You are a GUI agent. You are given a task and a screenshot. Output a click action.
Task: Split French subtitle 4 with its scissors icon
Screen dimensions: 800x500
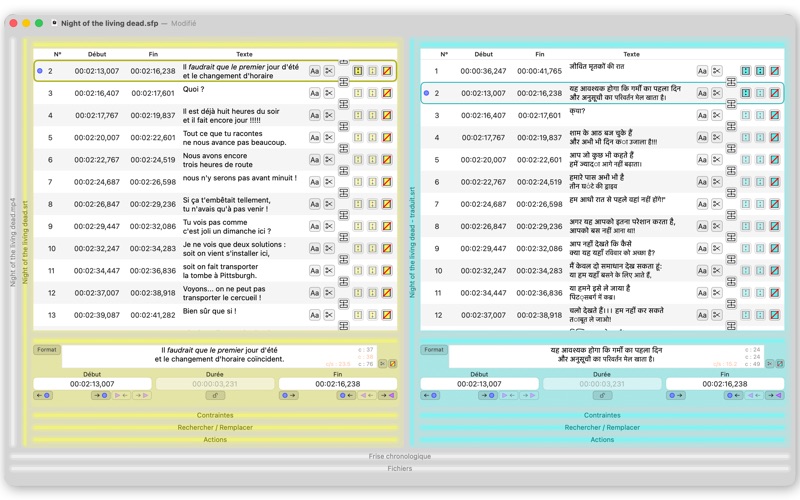coord(329,115)
